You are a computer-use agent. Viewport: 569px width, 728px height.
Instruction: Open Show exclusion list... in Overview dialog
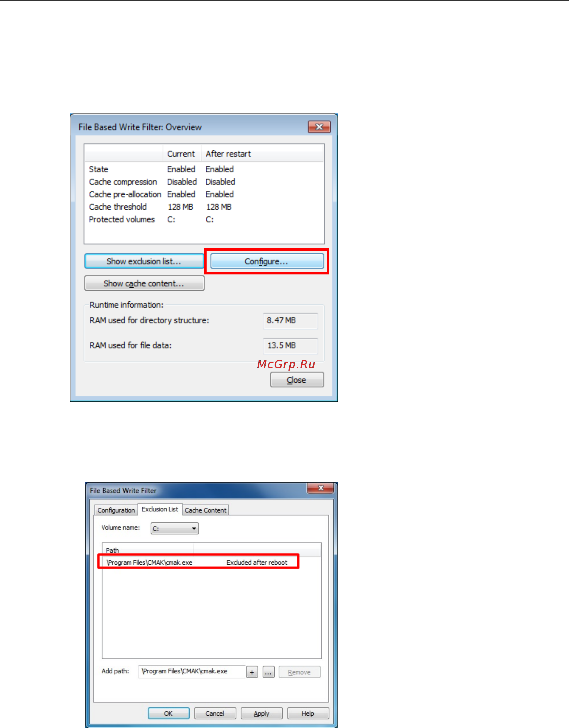[x=144, y=261]
